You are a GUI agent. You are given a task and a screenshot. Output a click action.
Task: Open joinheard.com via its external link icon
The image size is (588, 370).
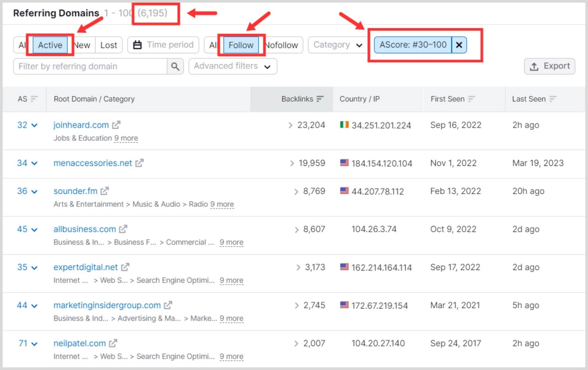116,125
